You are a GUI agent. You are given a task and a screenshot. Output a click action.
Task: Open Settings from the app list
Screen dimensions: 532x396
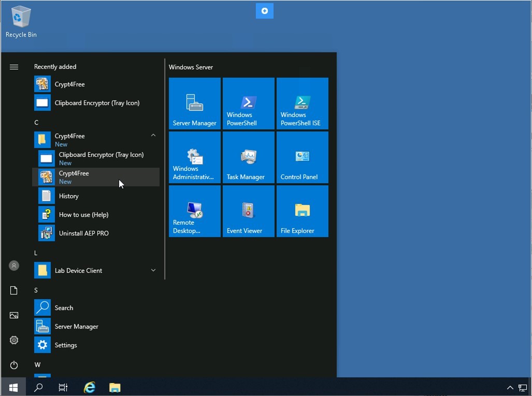(x=65, y=345)
